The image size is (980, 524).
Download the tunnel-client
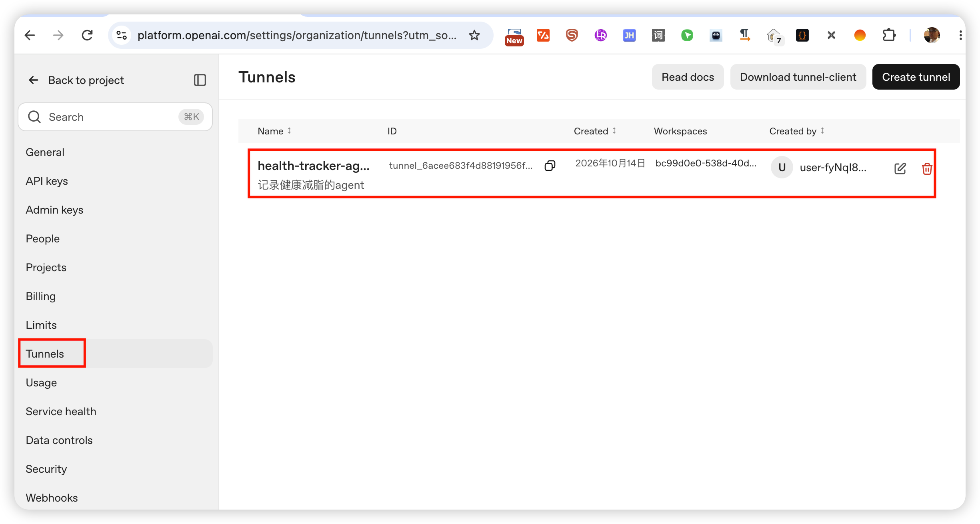798,77
